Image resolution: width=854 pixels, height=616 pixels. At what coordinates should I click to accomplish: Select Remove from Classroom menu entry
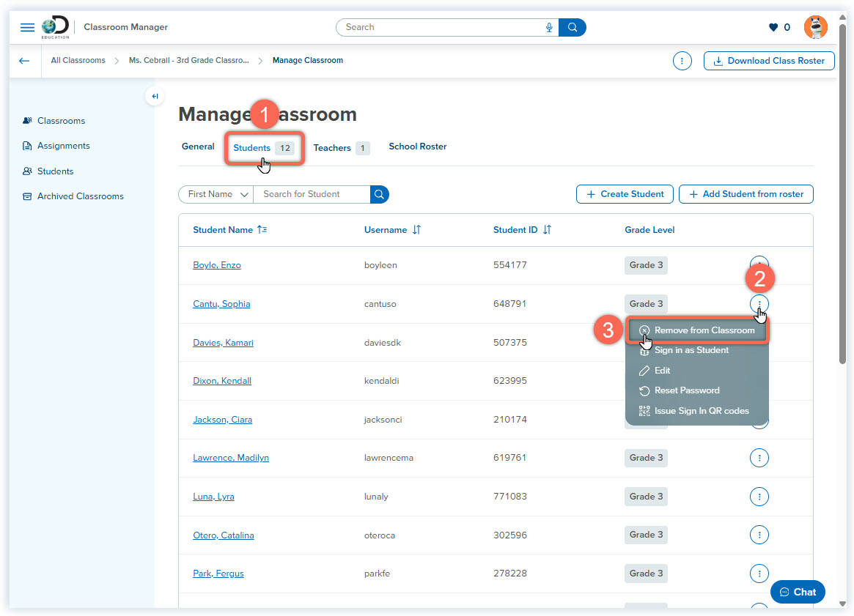[697, 330]
